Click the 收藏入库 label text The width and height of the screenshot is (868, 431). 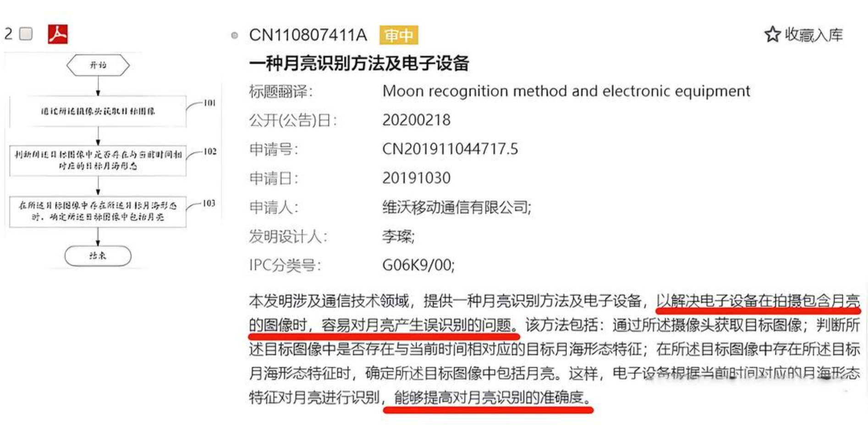[814, 35]
